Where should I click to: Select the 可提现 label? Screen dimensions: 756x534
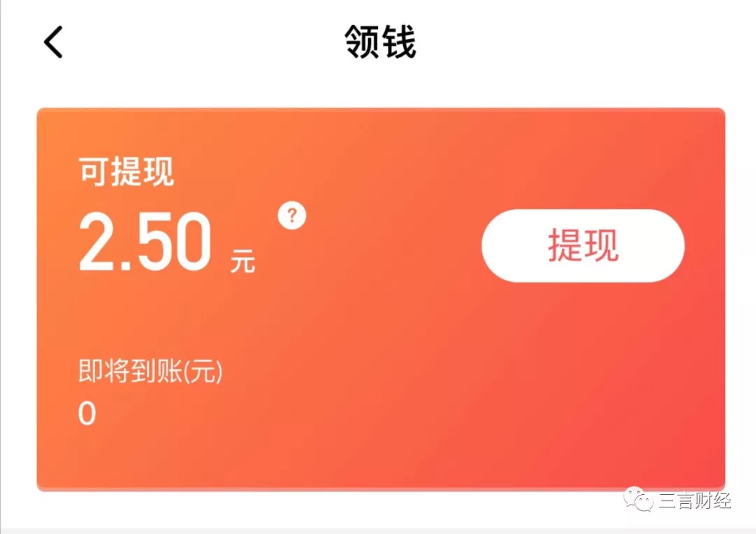click(x=126, y=171)
